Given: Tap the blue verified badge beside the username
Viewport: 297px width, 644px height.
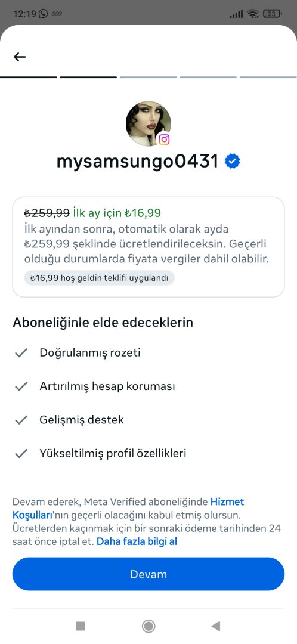Looking at the screenshot, I should click(233, 162).
